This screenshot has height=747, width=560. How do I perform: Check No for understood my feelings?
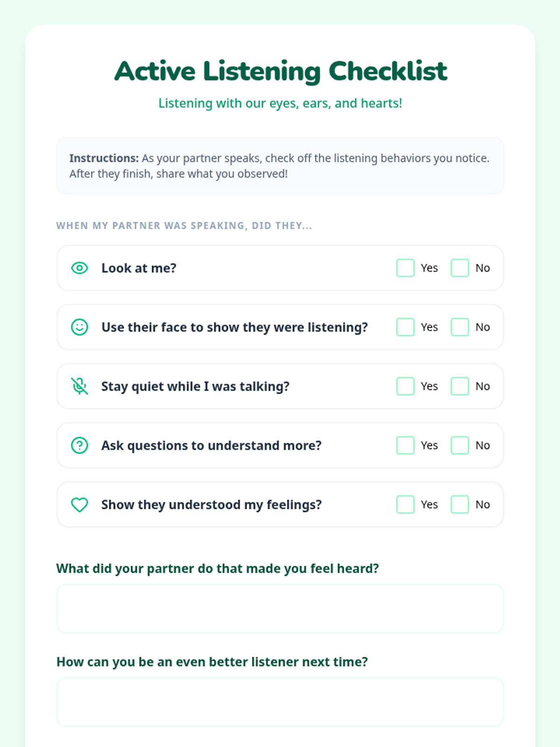click(460, 505)
